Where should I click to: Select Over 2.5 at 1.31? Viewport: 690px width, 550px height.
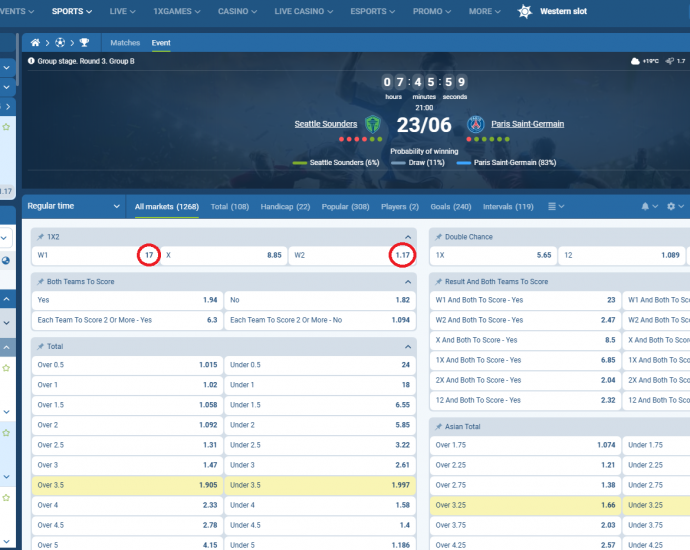coord(127,445)
